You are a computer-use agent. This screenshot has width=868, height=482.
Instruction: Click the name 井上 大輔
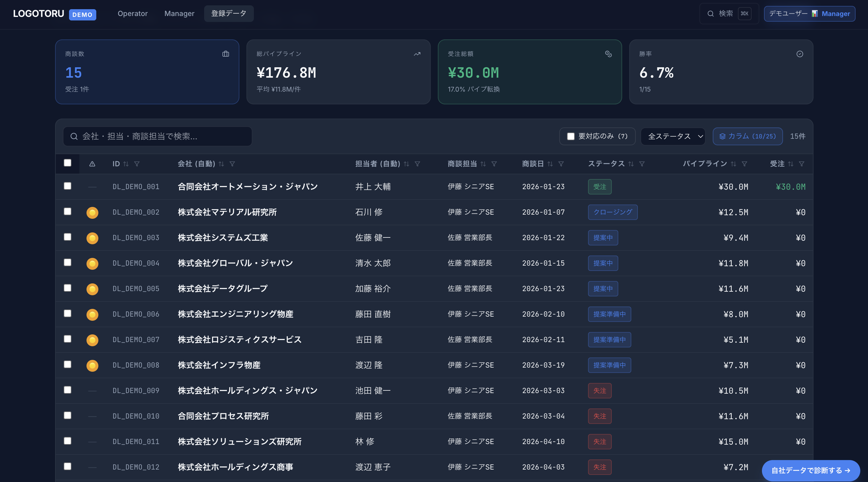(373, 187)
